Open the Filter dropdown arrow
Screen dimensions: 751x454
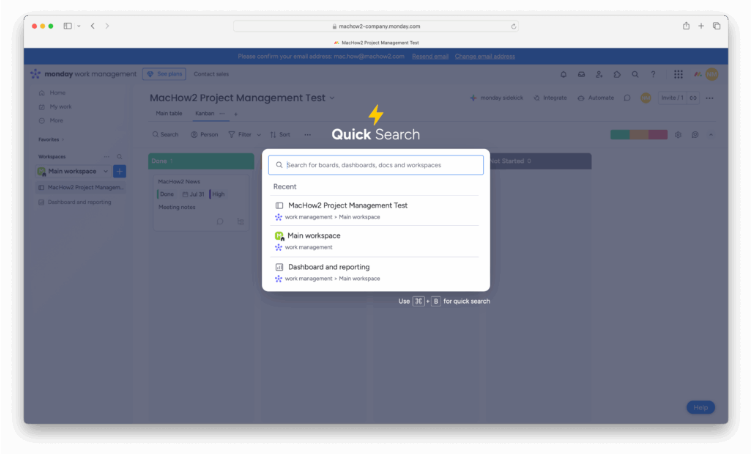tap(259, 135)
